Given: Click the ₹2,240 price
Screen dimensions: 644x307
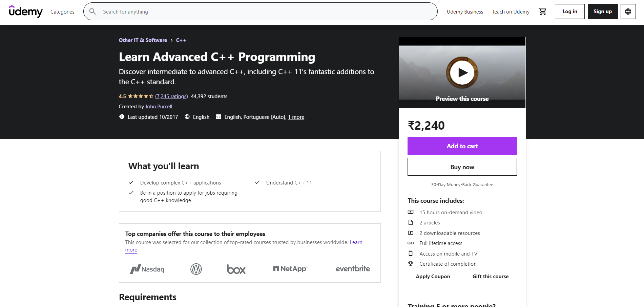Looking at the screenshot, I should click(426, 126).
